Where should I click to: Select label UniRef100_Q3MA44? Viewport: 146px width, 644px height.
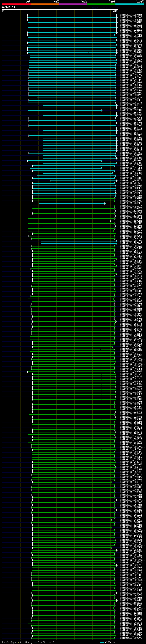(131, 218)
